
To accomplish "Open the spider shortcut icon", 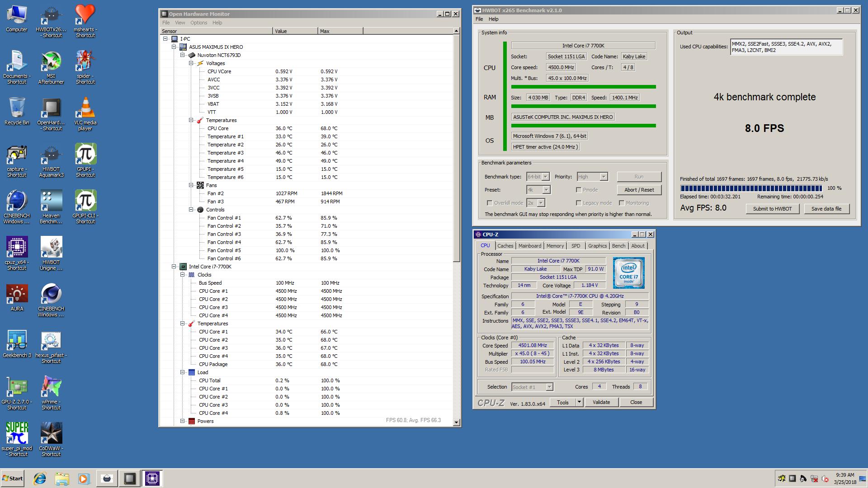I will coord(85,68).
